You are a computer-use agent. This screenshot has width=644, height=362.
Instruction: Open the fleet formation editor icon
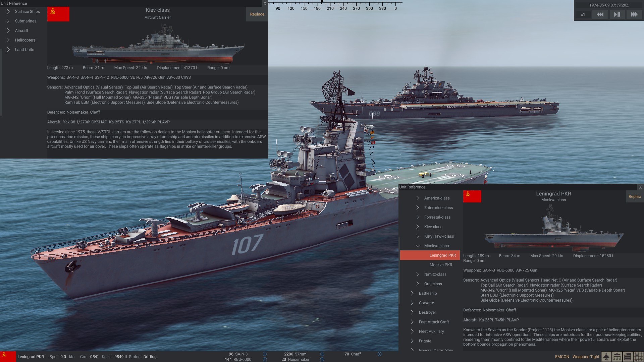(617, 357)
